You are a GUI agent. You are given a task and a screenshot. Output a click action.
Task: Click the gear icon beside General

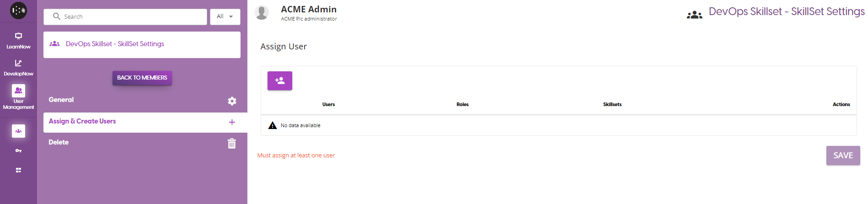click(232, 101)
